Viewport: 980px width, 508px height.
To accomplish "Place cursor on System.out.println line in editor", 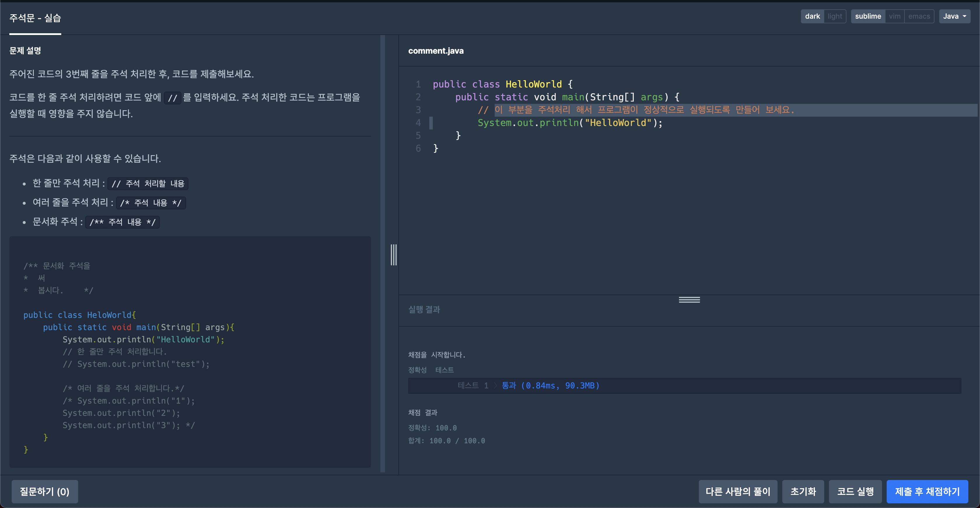I will coord(570,123).
